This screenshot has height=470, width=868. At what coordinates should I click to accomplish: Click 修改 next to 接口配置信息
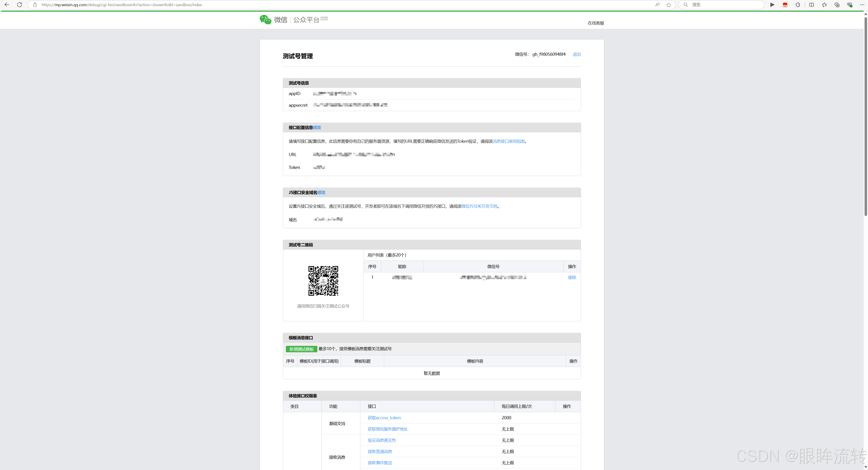point(317,128)
